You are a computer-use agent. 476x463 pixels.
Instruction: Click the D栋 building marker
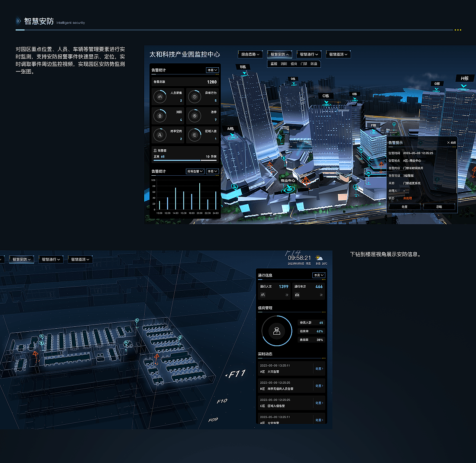click(293, 79)
